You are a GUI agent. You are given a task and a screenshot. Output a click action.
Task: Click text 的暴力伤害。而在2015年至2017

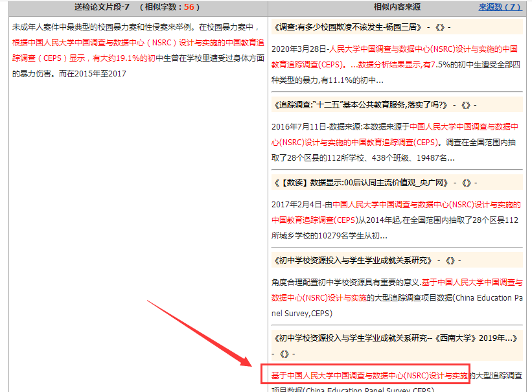[69, 74]
